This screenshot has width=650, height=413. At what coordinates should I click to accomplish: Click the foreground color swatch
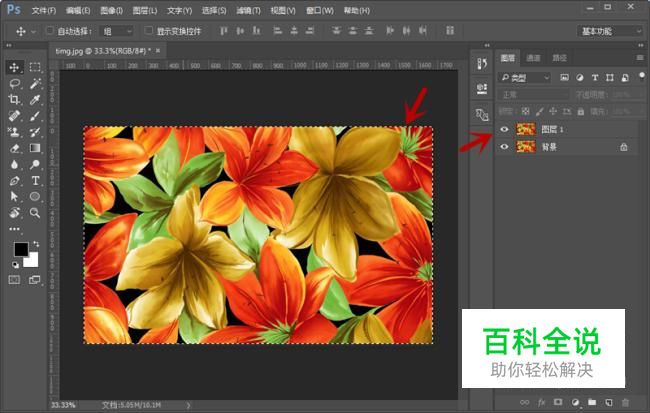click(20, 249)
